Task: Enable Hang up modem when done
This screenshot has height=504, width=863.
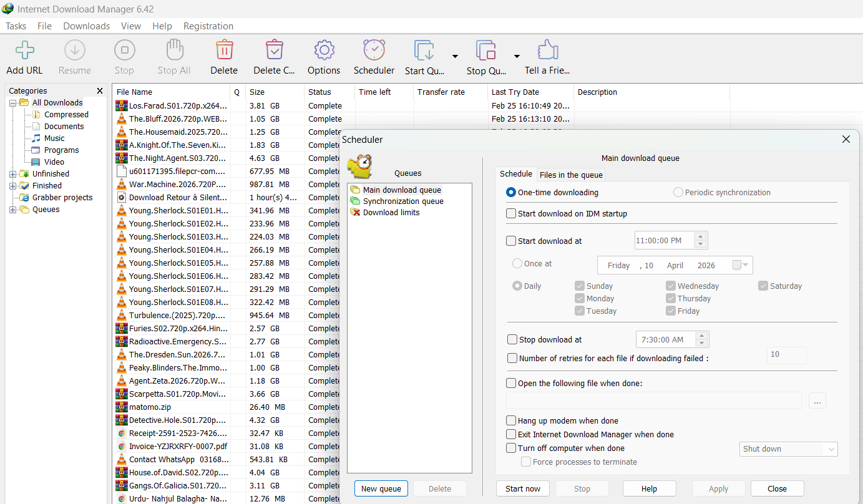Action: click(x=511, y=420)
